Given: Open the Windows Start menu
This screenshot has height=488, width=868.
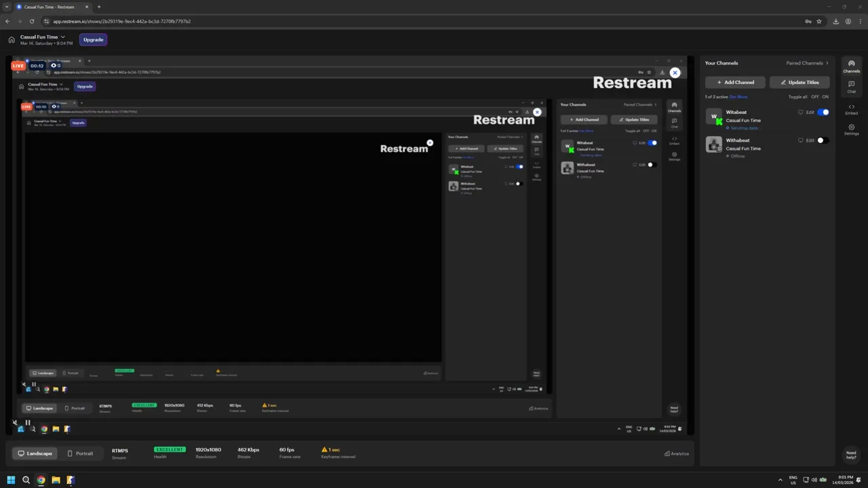Looking at the screenshot, I should (11, 480).
